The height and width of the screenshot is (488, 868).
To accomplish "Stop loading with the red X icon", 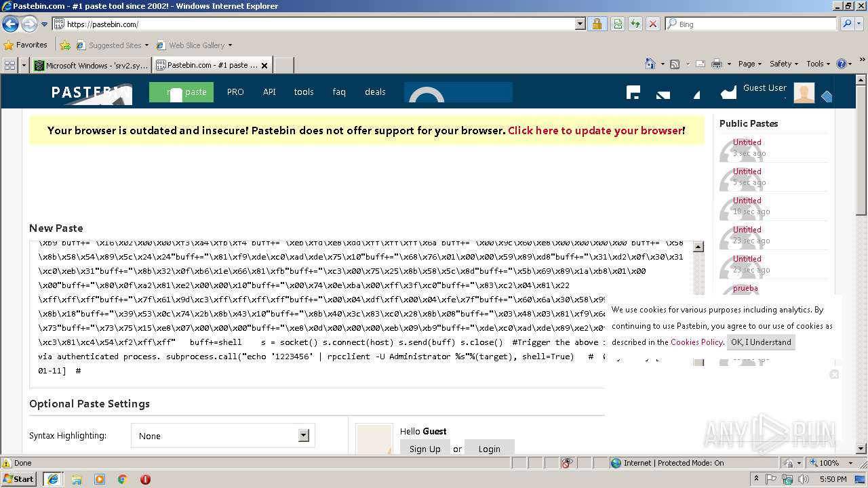I will [653, 24].
